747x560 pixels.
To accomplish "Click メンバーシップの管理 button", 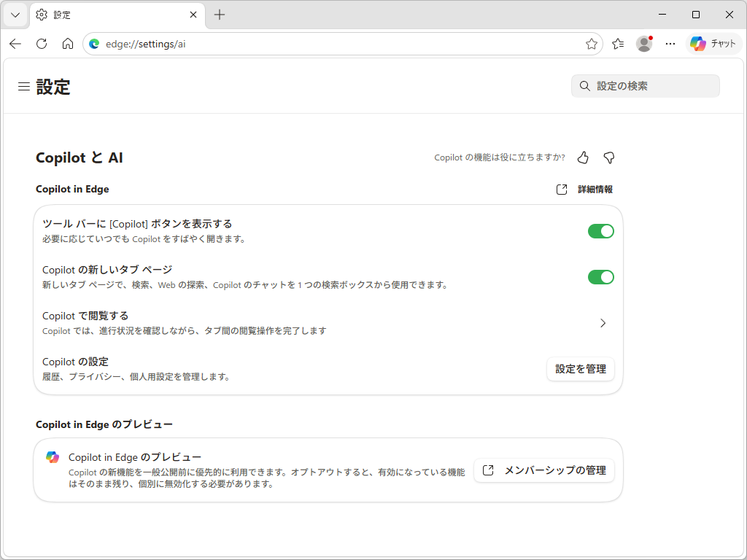I will point(544,470).
